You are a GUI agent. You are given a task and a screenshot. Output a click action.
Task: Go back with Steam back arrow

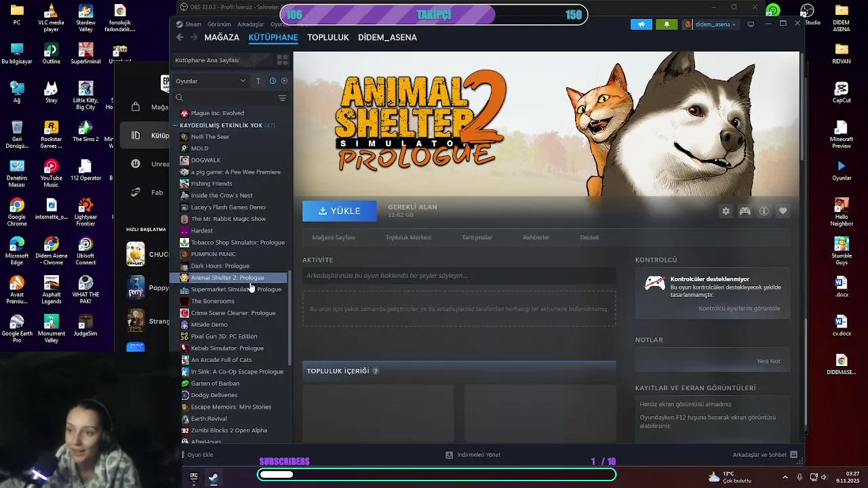click(x=180, y=37)
